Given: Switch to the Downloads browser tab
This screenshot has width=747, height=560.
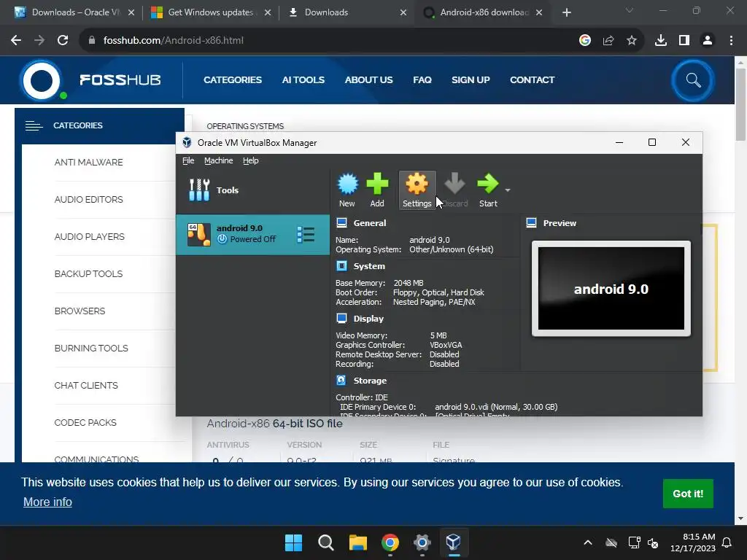Looking at the screenshot, I should tap(348, 12).
